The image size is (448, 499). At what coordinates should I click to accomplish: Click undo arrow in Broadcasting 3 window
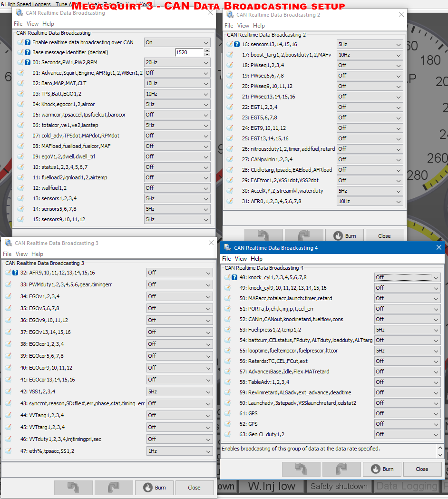[73, 488]
